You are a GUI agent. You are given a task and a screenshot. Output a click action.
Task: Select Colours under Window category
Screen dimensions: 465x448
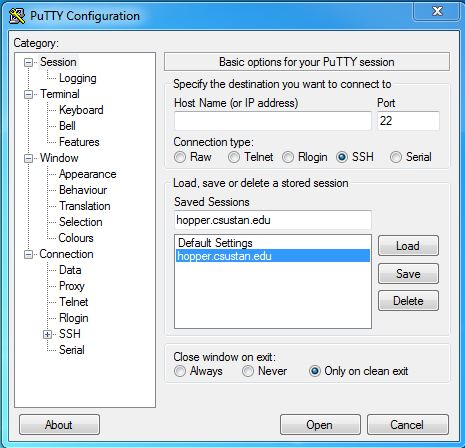(76, 238)
